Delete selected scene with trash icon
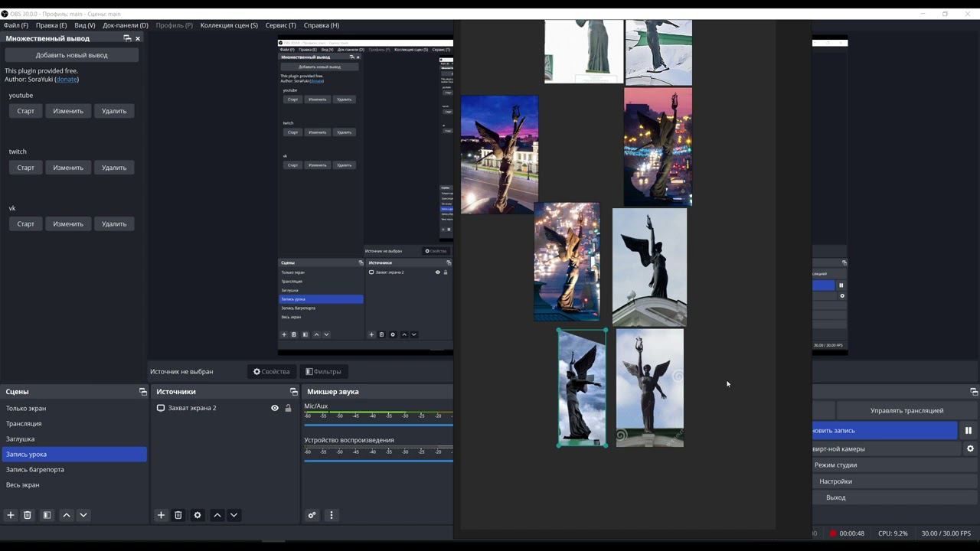Screen dimensions: 980x551 tap(28, 515)
